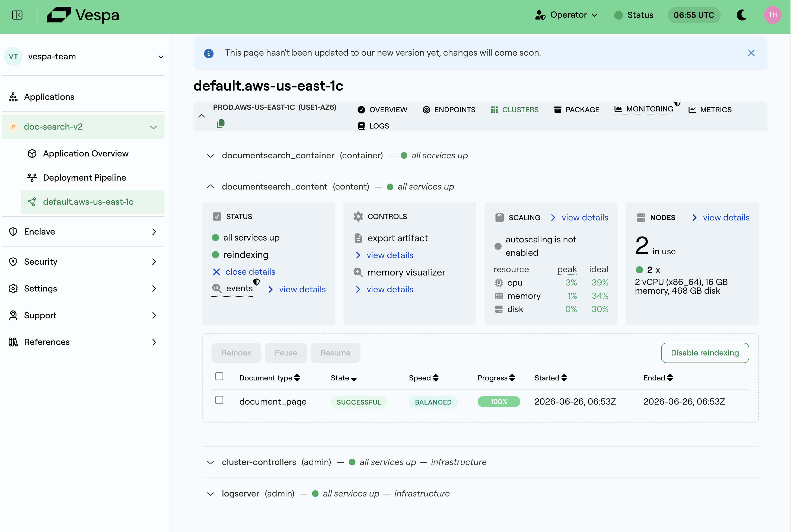
Task: Click the default.aws-us-east-1c deployment icon
Action: point(32,202)
